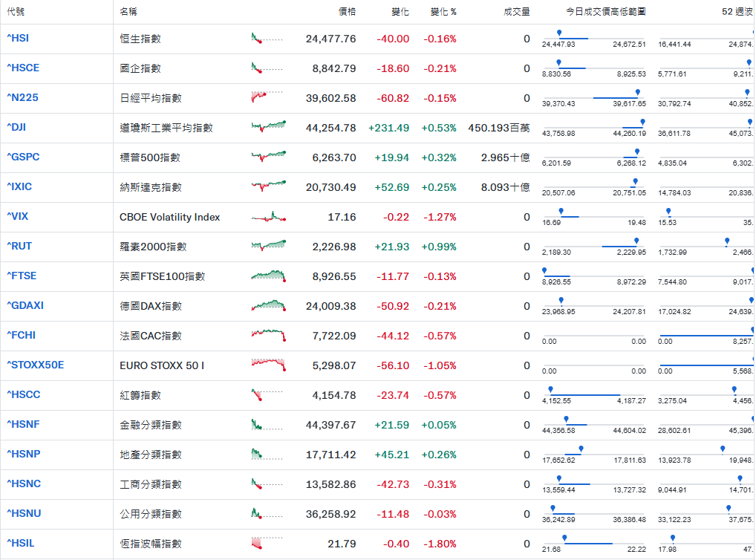756x560 pixels.
Task: Sort by the 變化 column header
Action: 400,12
